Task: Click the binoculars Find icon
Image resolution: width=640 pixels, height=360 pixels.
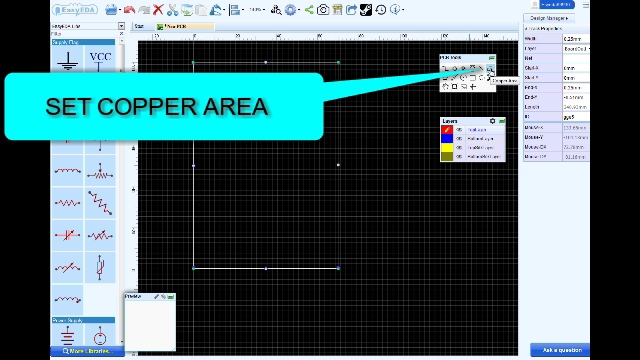Action: 276,9
